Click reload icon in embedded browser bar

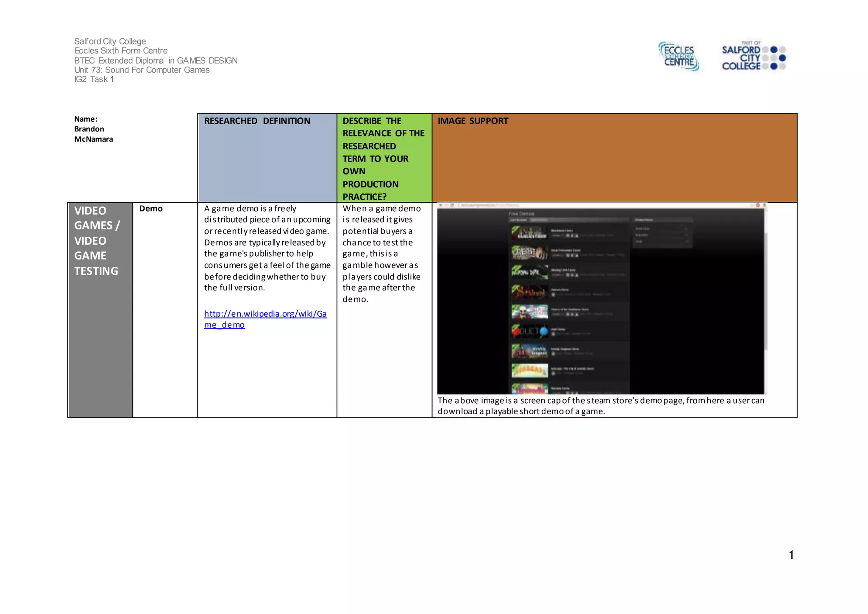point(452,205)
